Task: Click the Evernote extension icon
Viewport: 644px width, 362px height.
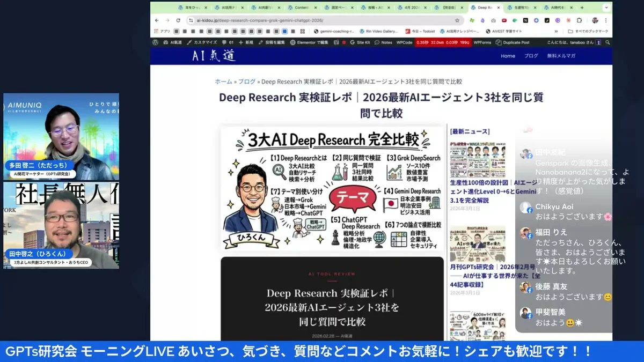Action: click(515, 20)
